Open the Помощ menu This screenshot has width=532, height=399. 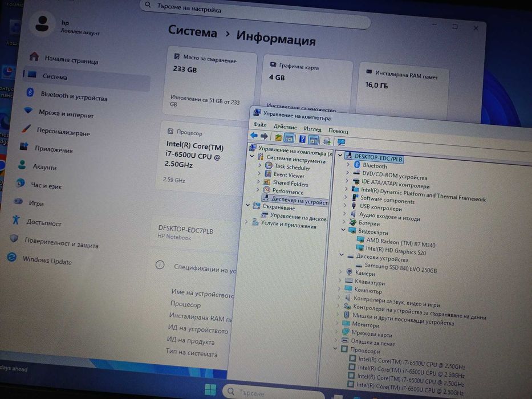(338, 131)
